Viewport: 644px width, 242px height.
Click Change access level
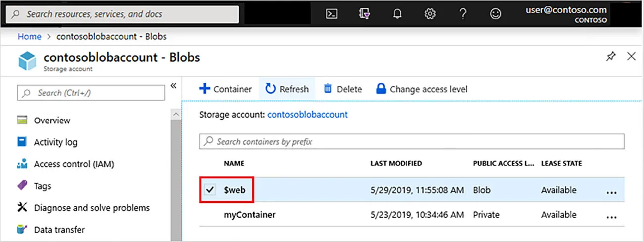coord(422,89)
